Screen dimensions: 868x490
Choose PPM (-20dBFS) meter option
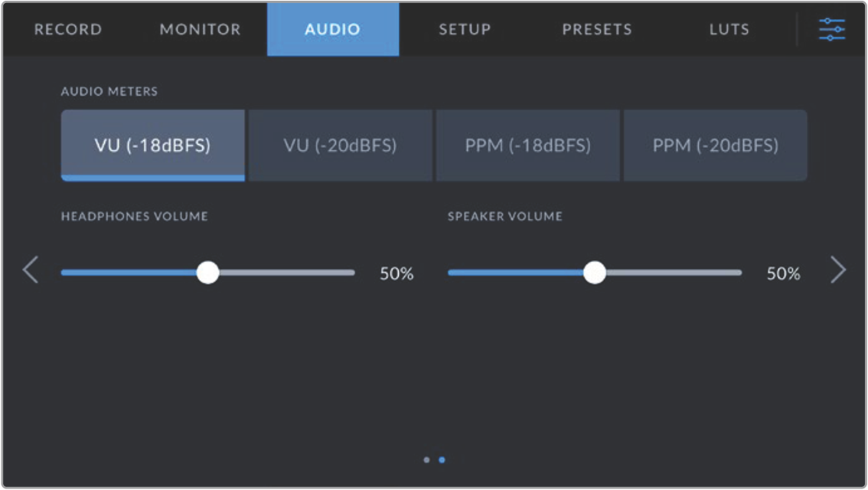(715, 145)
